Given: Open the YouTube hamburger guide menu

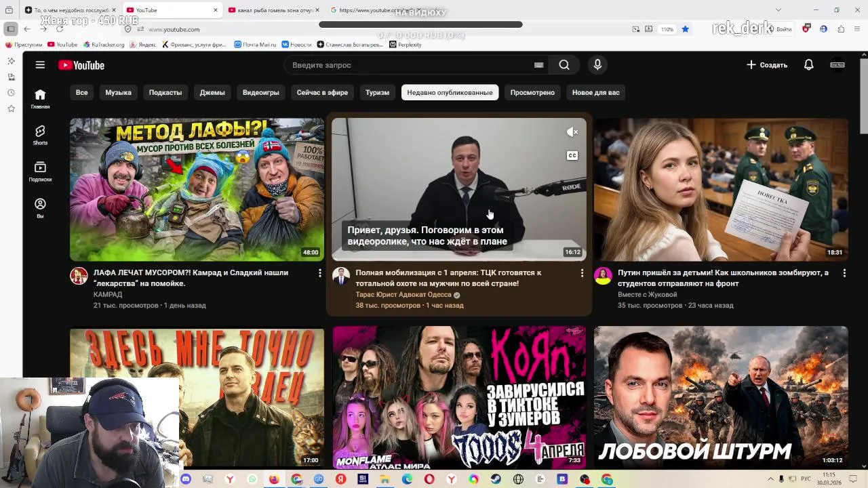Looking at the screenshot, I should tap(40, 65).
